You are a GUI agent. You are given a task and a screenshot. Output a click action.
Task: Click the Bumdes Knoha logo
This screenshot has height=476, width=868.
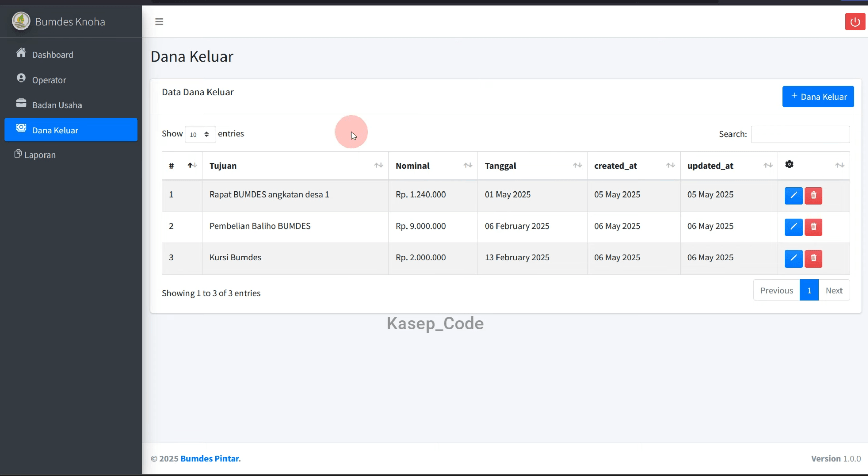pos(21,21)
